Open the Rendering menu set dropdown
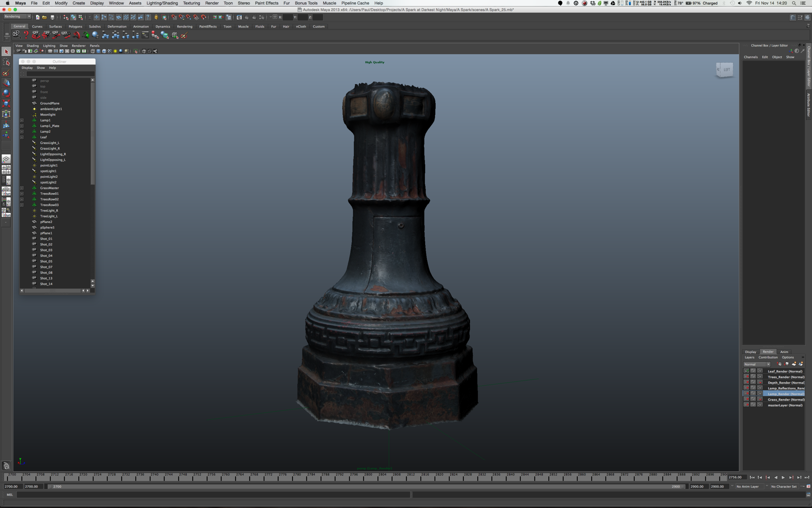Image resolution: width=812 pixels, height=508 pixels. (18, 17)
